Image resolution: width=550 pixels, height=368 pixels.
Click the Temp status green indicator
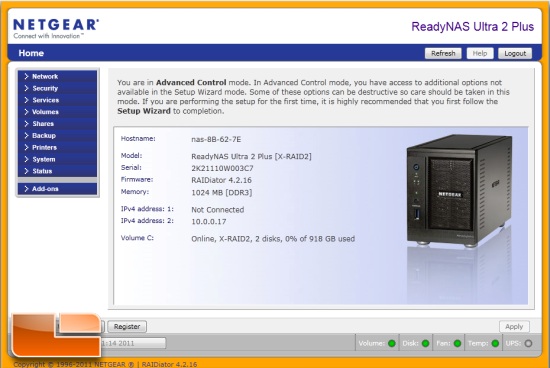[x=495, y=343]
